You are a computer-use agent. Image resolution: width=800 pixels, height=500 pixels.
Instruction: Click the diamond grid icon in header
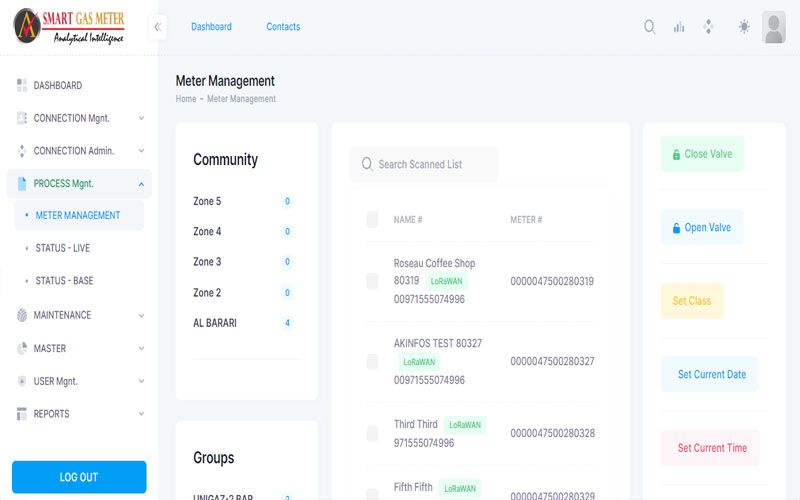(709, 27)
